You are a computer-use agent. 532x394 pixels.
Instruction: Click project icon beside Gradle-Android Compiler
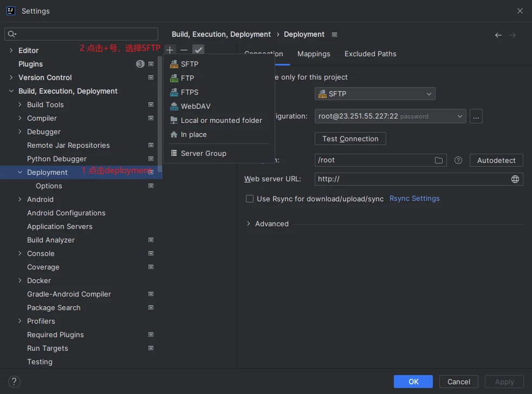[151, 294]
